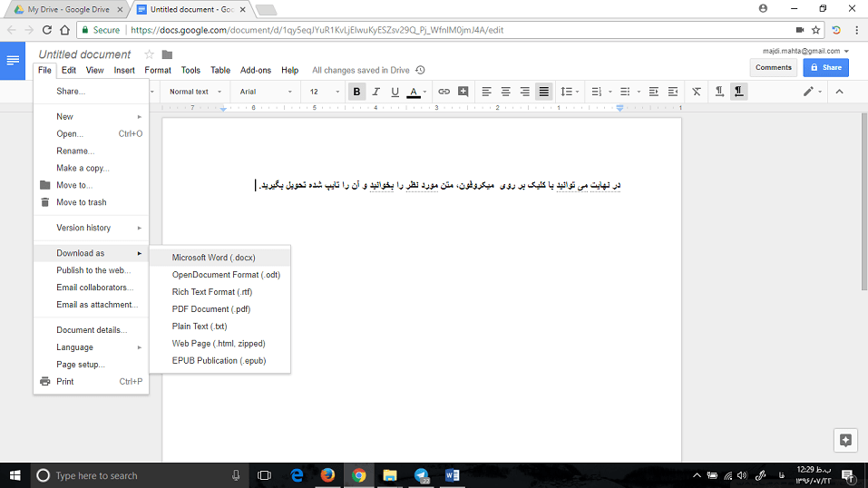This screenshot has height=488, width=868.
Task: Click the clear formatting icon
Action: [x=696, y=92]
